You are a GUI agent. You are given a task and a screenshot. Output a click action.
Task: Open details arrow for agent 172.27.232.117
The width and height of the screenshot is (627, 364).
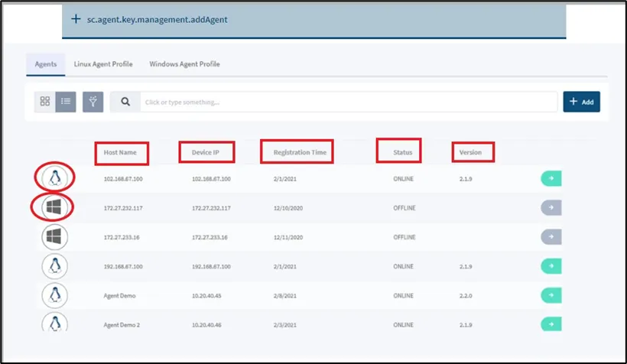551,207
